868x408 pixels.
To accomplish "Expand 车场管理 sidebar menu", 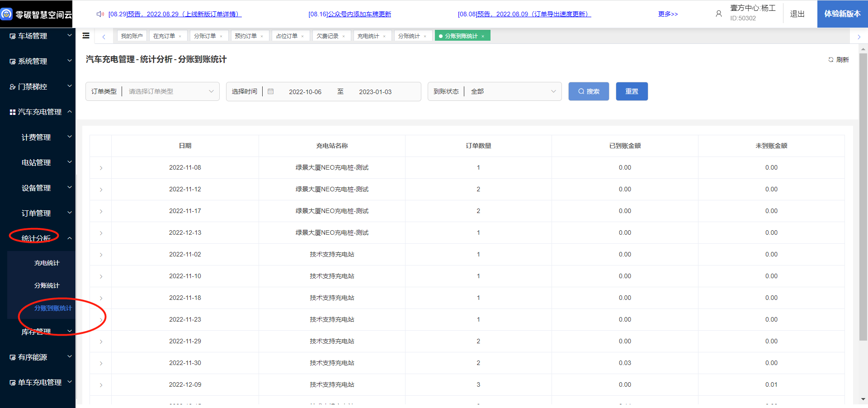I will click(x=38, y=36).
